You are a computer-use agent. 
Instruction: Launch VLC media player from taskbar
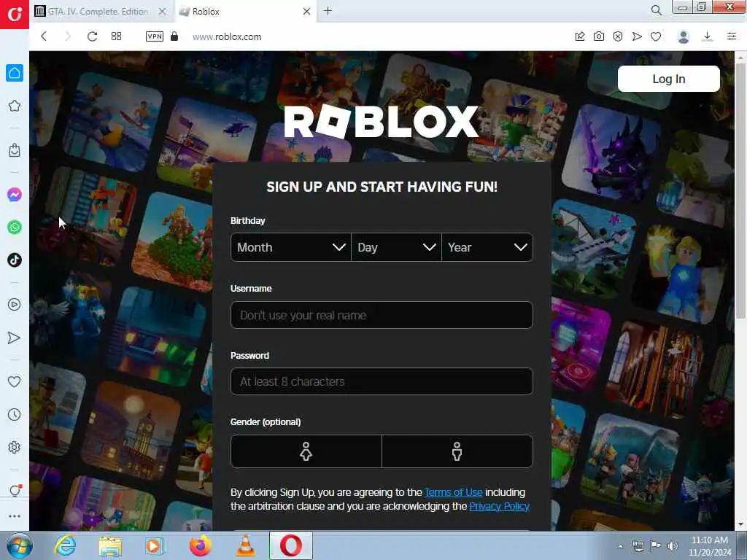tap(245, 545)
